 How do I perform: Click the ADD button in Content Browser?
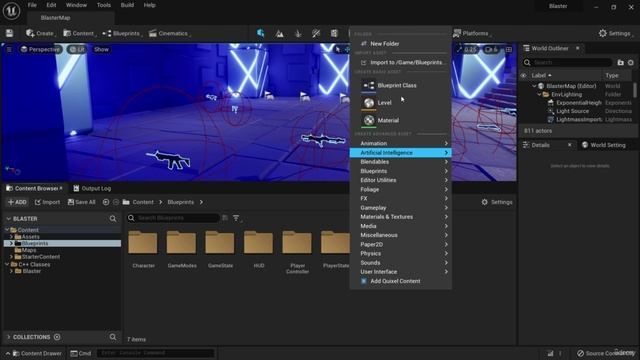pos(17,202)
